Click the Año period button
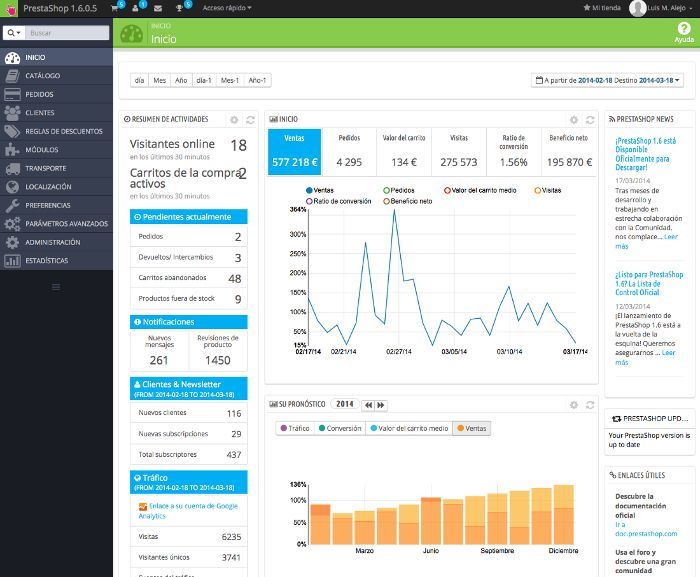 coord(181,80)
